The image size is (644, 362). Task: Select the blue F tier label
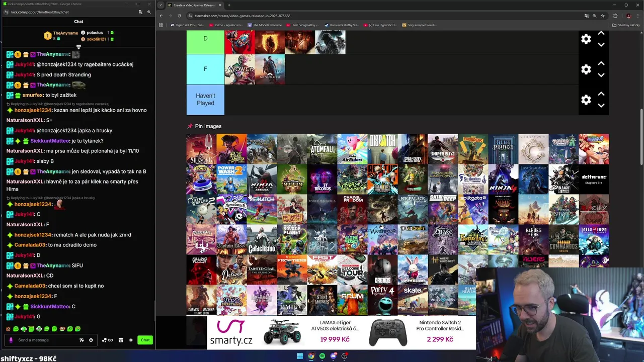205,69
